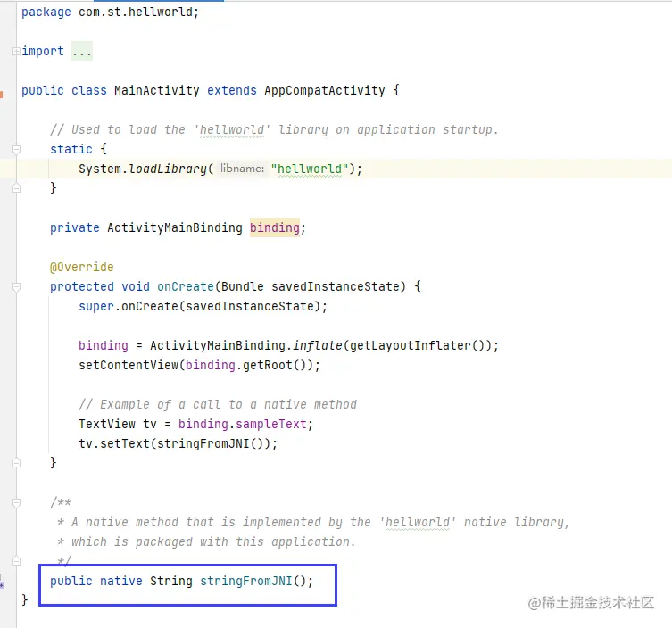
Task: Click tv.setText call
Action: tap(114, 444)
